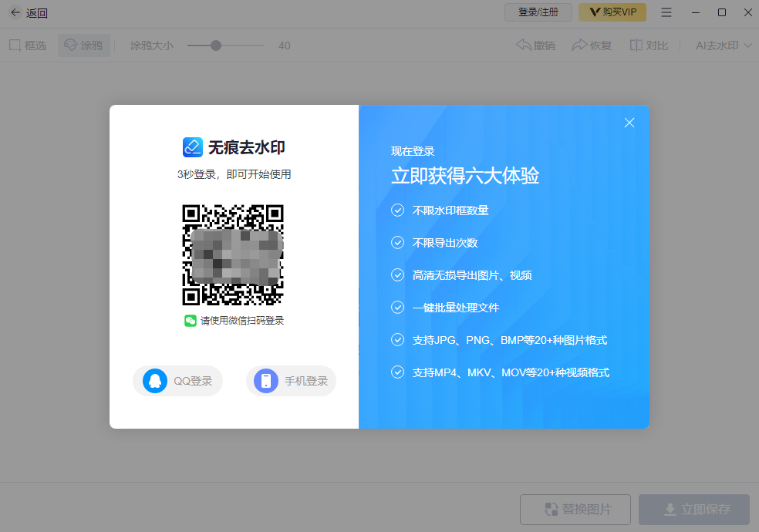Switch to 手机登录 phone login option
Screen dimensions: 759x532
click(x=291, y=380)
